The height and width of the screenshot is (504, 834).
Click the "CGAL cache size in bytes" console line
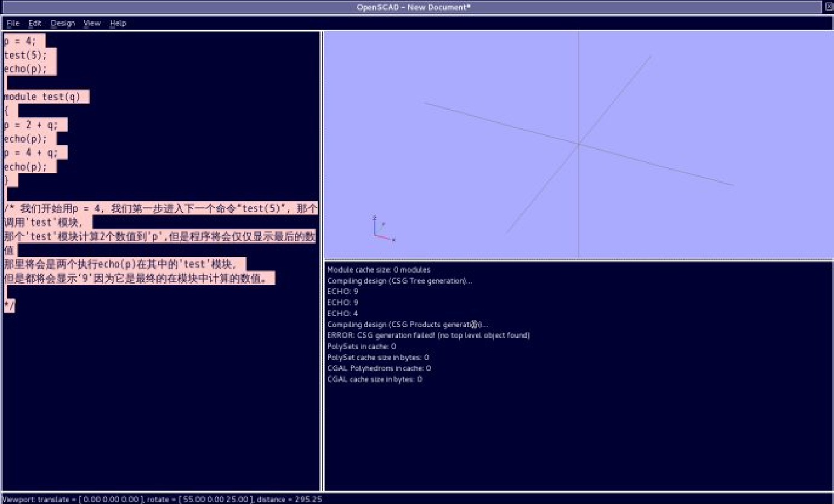pos(374,379)
